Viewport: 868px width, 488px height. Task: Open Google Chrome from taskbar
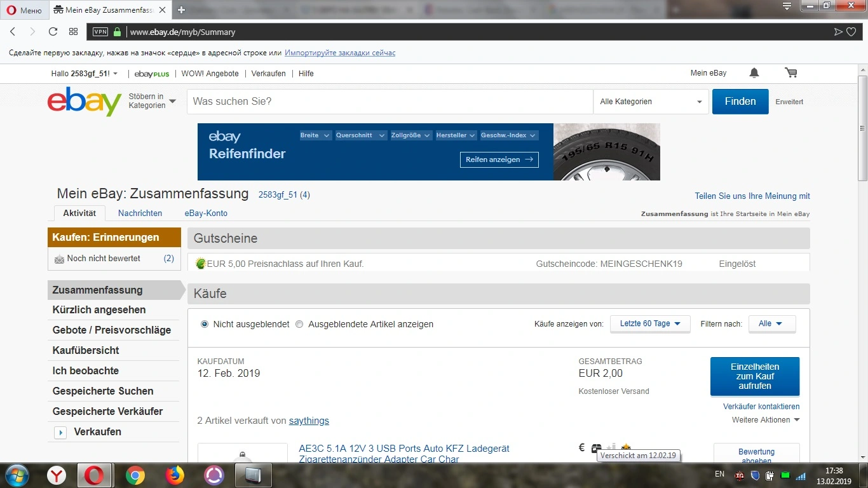click(135, 475)
